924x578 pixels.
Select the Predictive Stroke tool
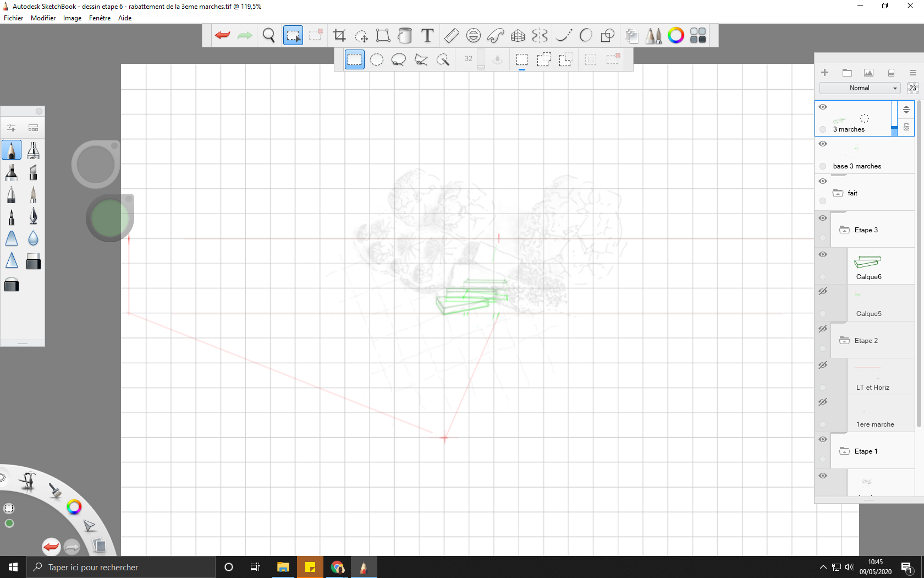point(586,36)
